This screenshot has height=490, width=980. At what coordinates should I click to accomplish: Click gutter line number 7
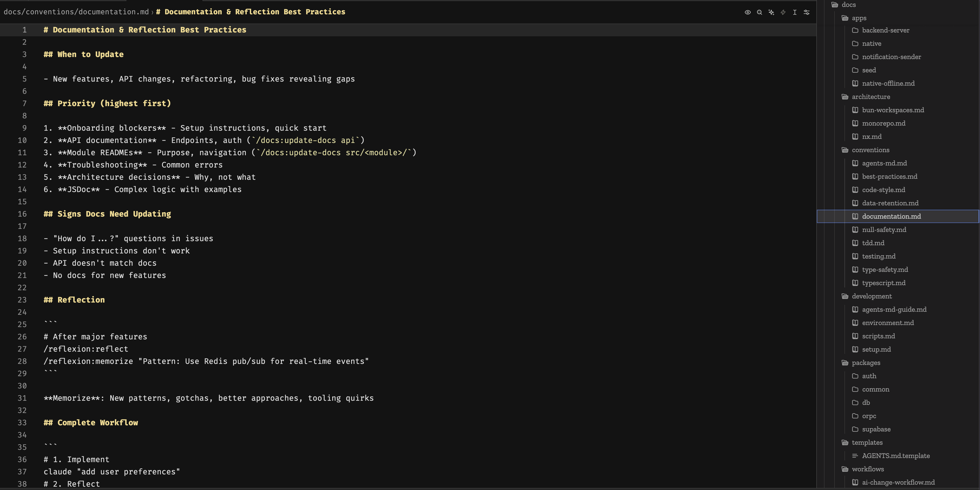(24, 104)
